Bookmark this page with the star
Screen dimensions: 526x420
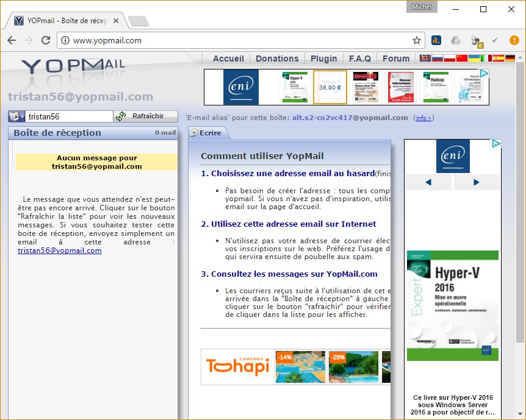(x=417, y=41)
